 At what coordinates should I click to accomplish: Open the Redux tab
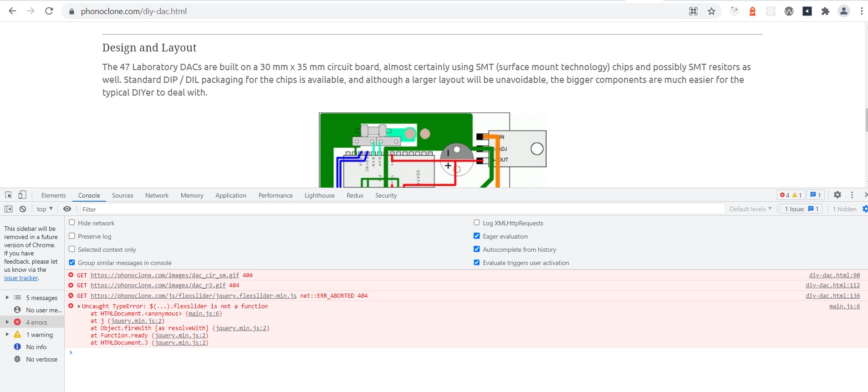pyautogui.click(x=355, y=195)
